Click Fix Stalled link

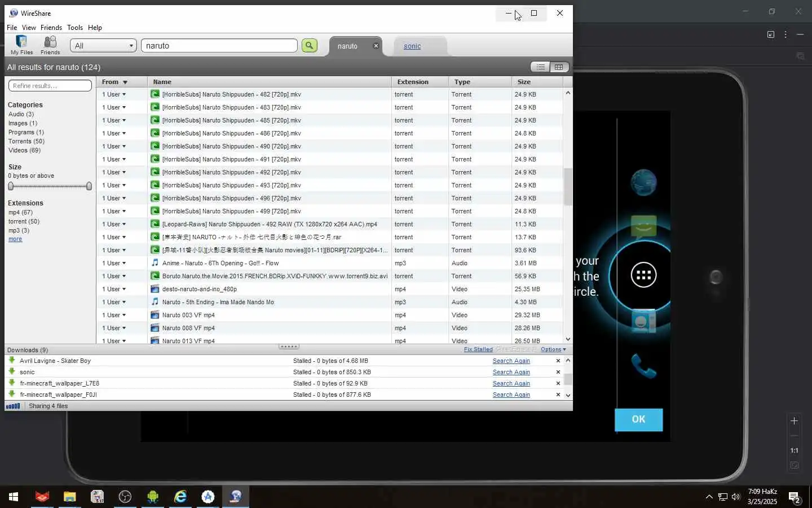(478, 349)
